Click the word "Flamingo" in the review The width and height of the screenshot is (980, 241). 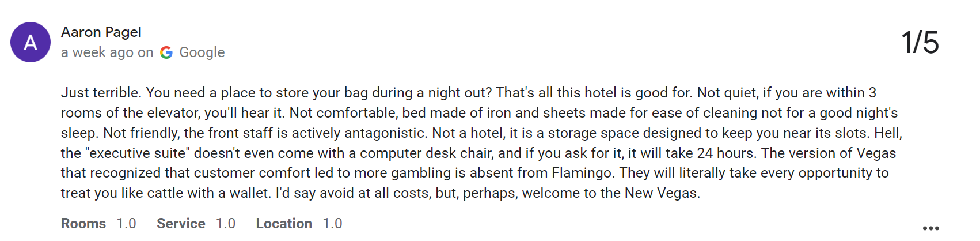(582, 173)
